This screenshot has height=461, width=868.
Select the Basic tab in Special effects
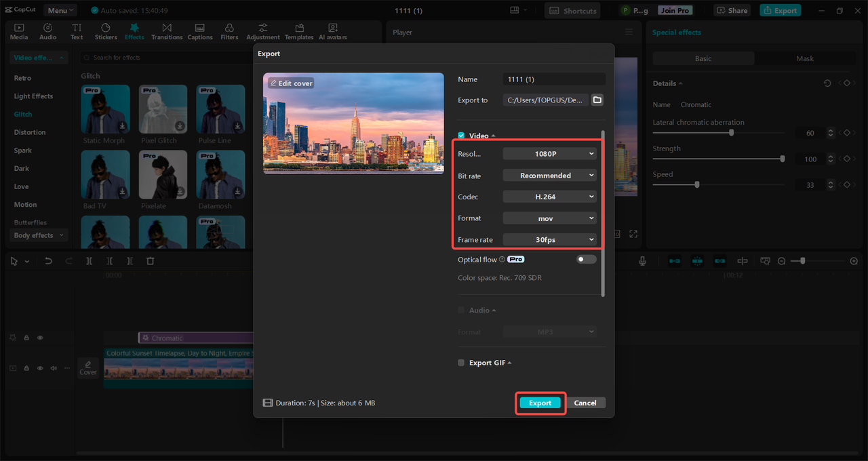point(703,58)
